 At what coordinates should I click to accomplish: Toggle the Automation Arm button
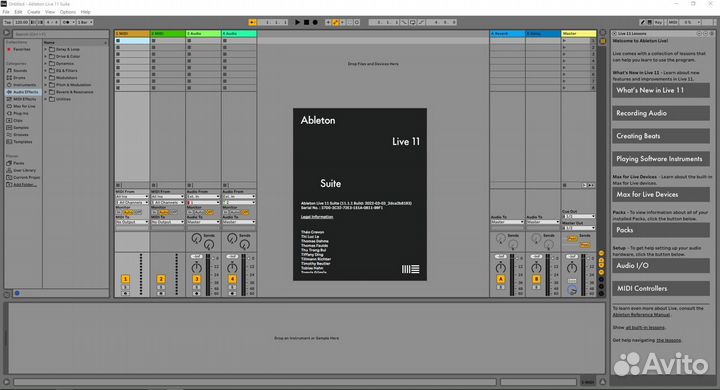pyautogui.click(x=336, y=22)
